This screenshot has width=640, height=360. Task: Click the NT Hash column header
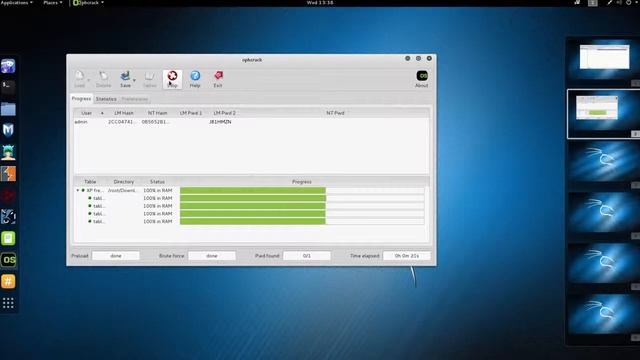tap(158, 113)
